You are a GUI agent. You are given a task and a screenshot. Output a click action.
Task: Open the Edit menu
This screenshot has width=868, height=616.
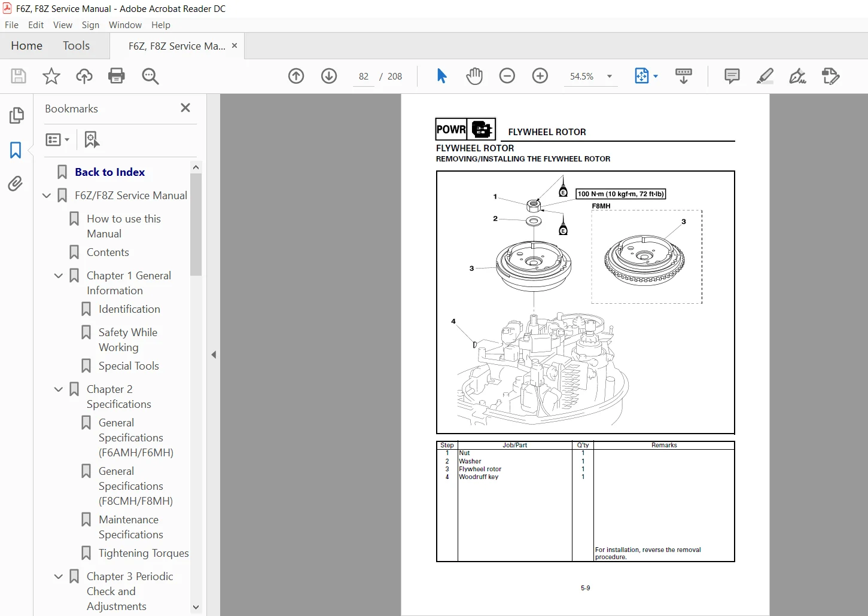point(36,25)
